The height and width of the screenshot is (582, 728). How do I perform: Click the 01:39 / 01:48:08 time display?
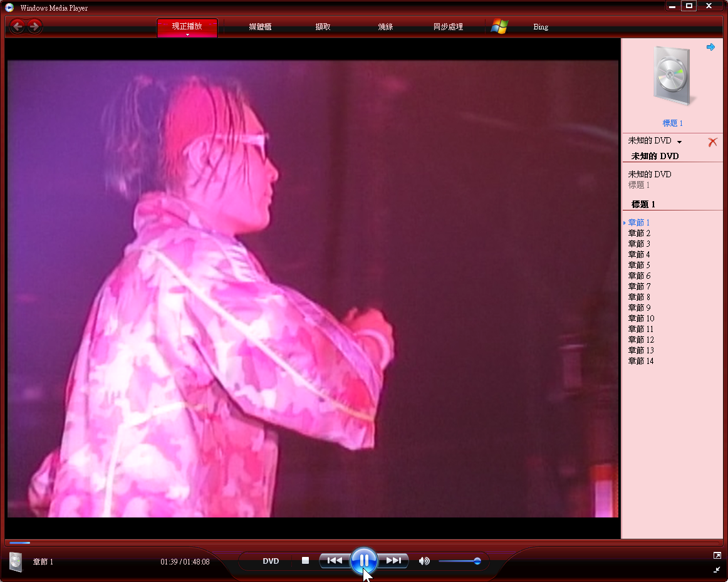pos(185,561)
